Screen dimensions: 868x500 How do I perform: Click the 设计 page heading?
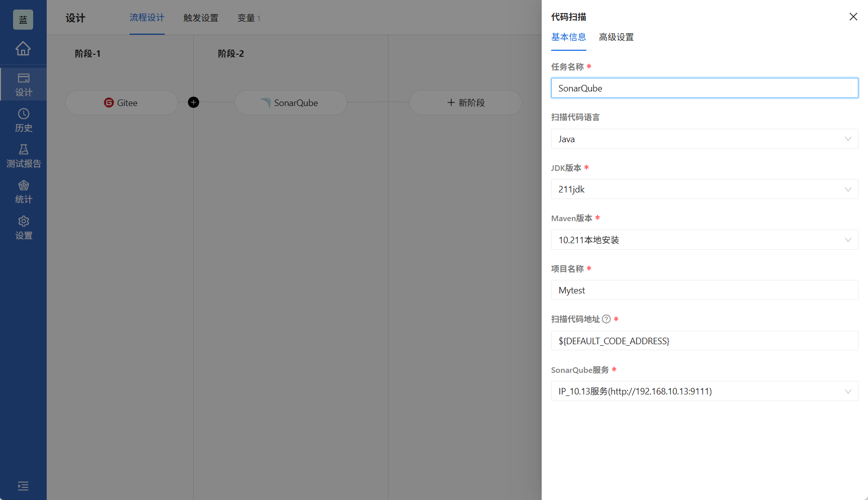tap(75, 18)
